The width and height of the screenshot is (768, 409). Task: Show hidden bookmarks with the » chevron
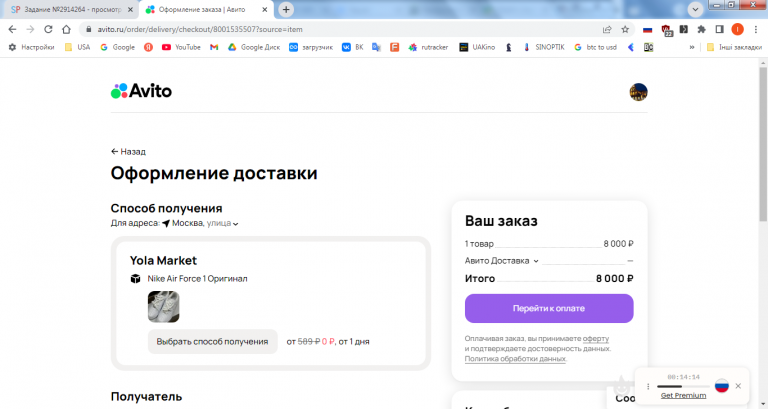[x=692, y=47]
